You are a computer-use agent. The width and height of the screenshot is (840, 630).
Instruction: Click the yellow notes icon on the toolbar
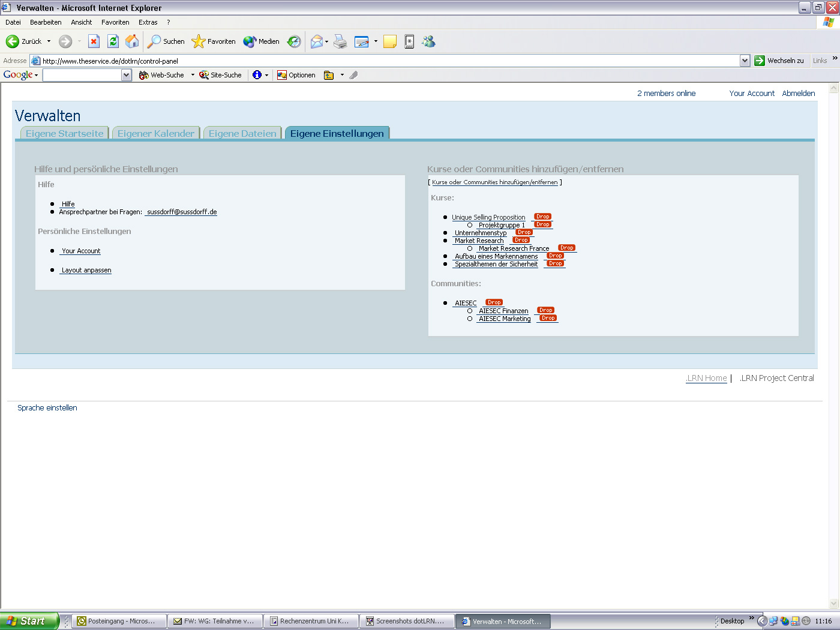click(x=389, y=41)
